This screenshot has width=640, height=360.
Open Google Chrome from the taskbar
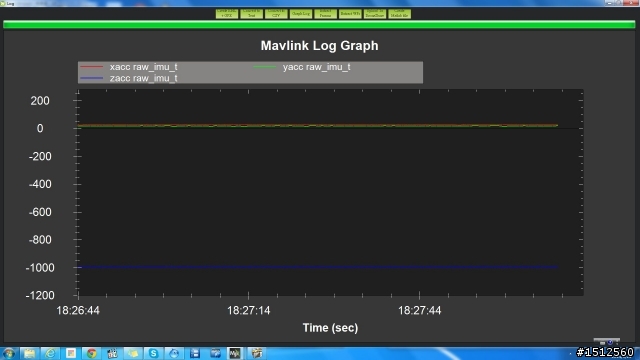click(x=91, y=353)
